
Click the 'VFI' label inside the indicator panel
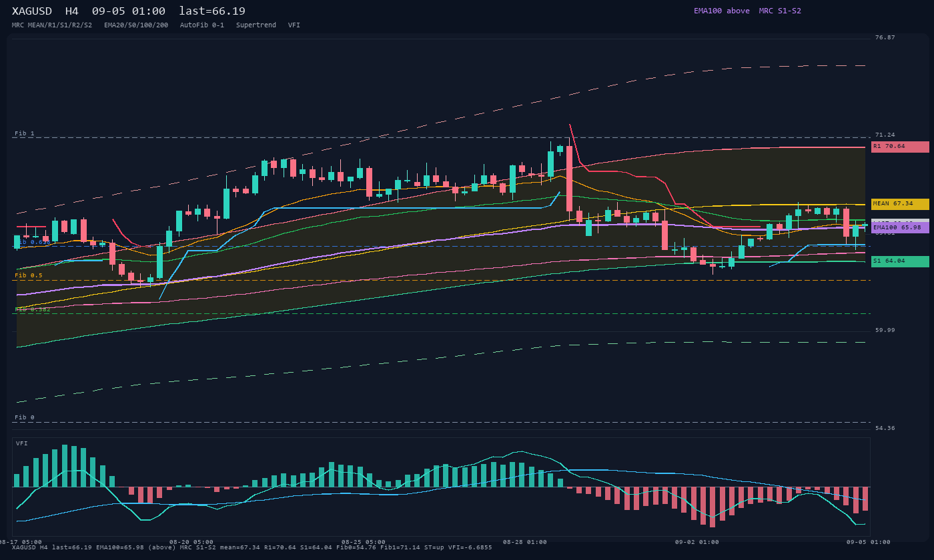22,443
